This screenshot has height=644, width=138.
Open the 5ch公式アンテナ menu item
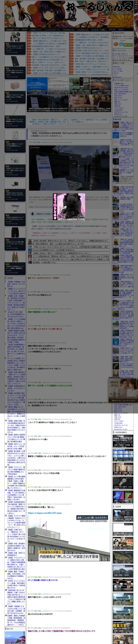click(13, 30)
